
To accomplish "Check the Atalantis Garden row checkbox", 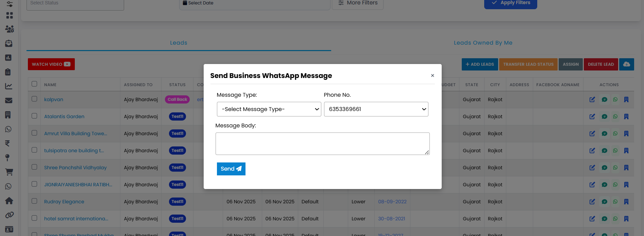I will click(x=34, y=116).
